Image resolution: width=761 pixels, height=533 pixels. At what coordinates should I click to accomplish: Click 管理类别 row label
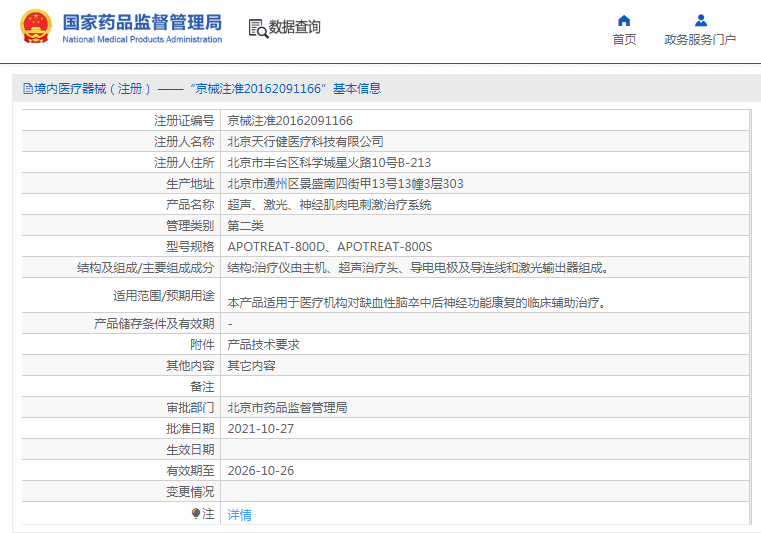tap(190, 226)
